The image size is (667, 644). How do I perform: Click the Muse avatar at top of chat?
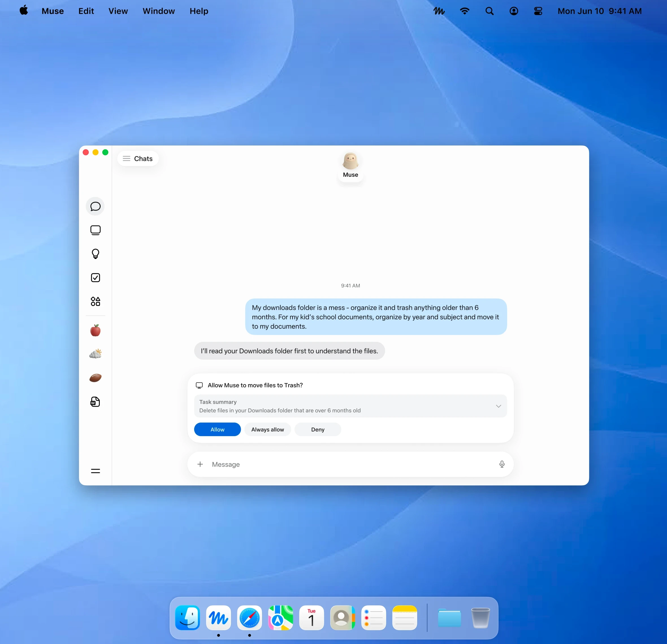(x=350, y=161)
